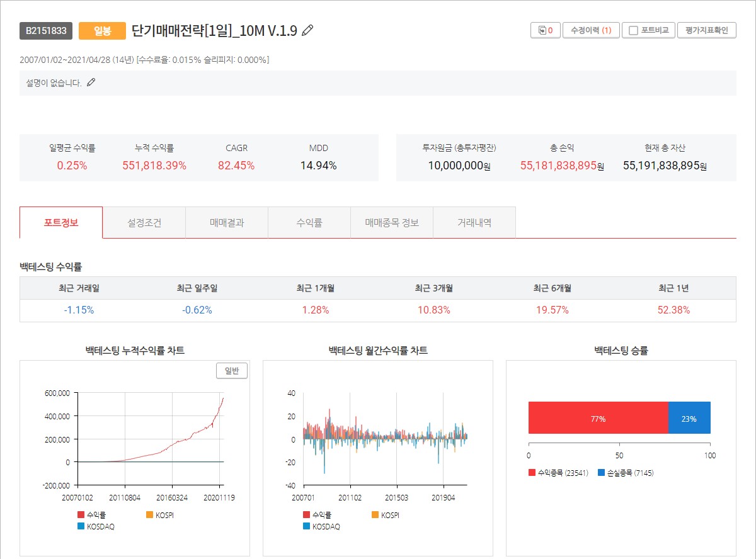756x559 pixels.
Task: Open 수정이력 (1) revision history
Action: coord(591,30)
